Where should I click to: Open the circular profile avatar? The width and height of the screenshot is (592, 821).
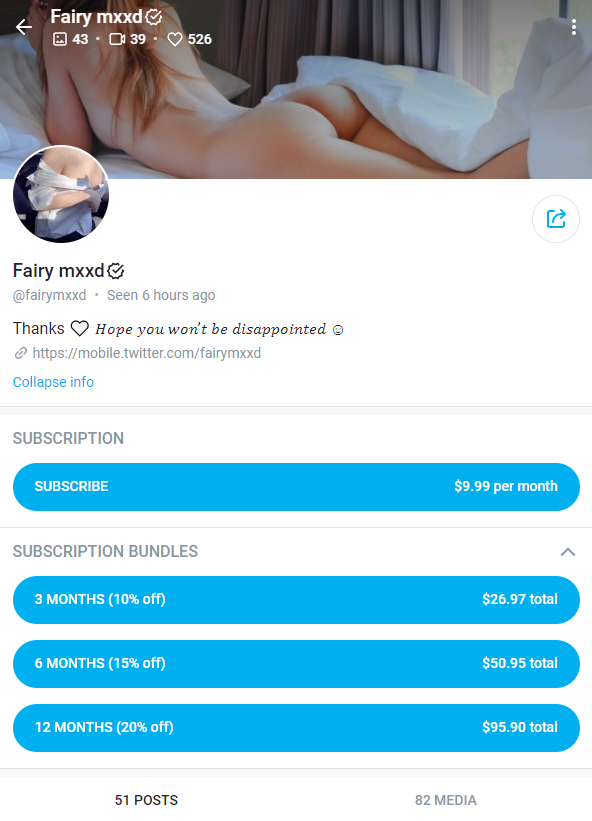[x=61, y=194]
